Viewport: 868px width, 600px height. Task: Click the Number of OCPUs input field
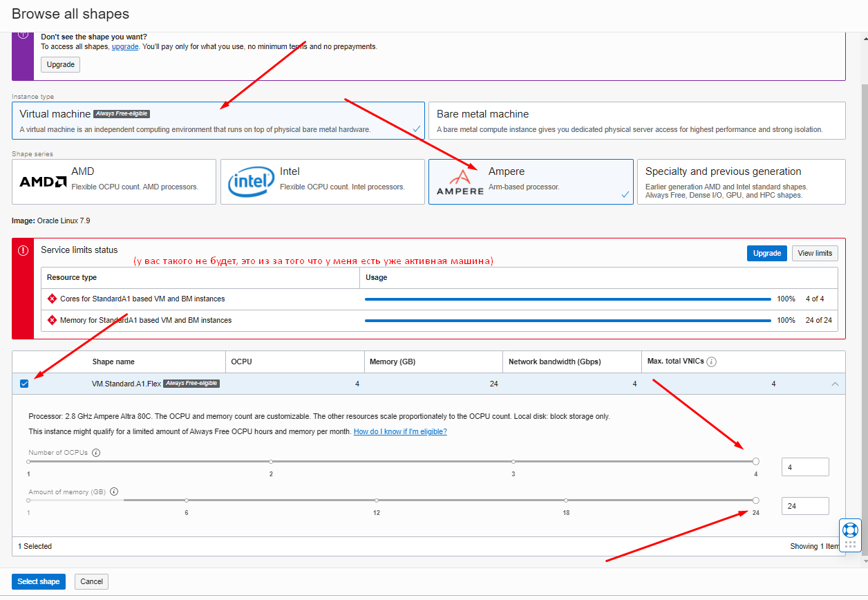click(x=805, y=467)
